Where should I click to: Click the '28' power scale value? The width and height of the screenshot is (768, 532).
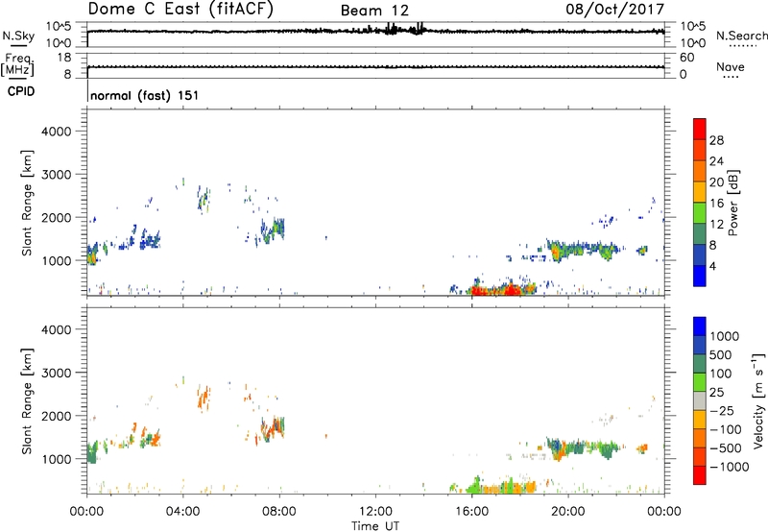pos(716,140)
